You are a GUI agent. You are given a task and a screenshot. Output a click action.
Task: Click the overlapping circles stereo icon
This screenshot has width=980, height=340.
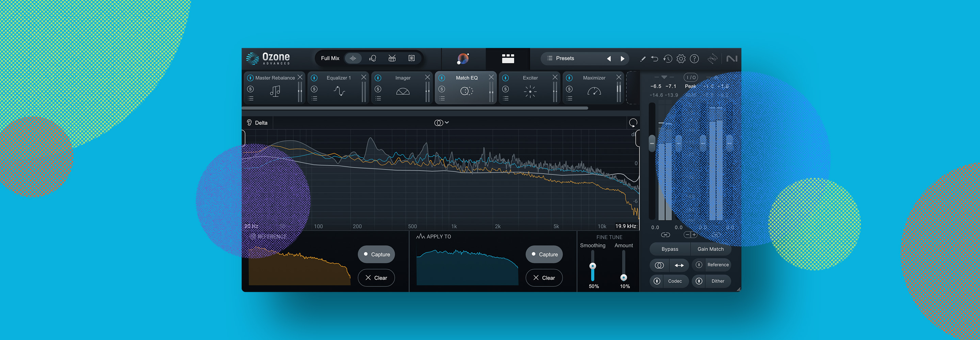click(x=659, y=266)
